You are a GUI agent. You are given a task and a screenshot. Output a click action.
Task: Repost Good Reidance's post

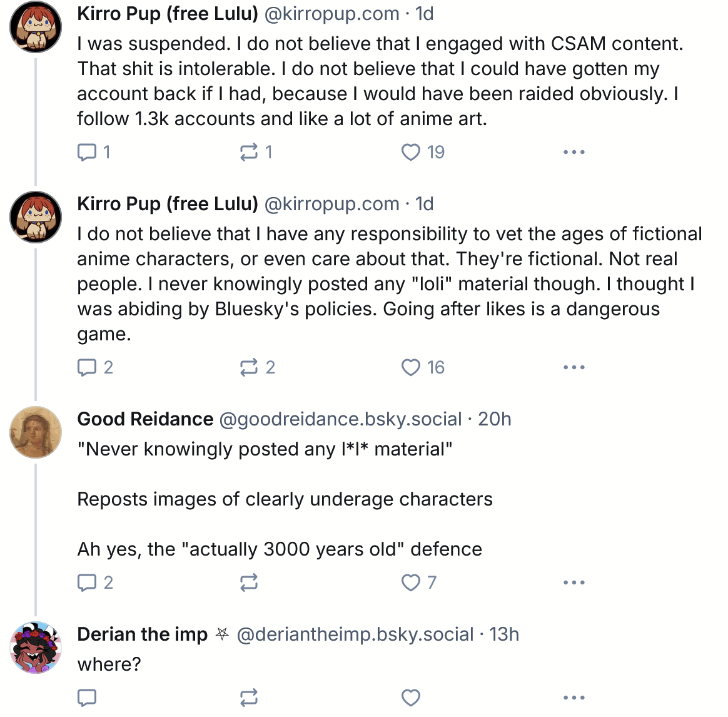click(249, 582)
